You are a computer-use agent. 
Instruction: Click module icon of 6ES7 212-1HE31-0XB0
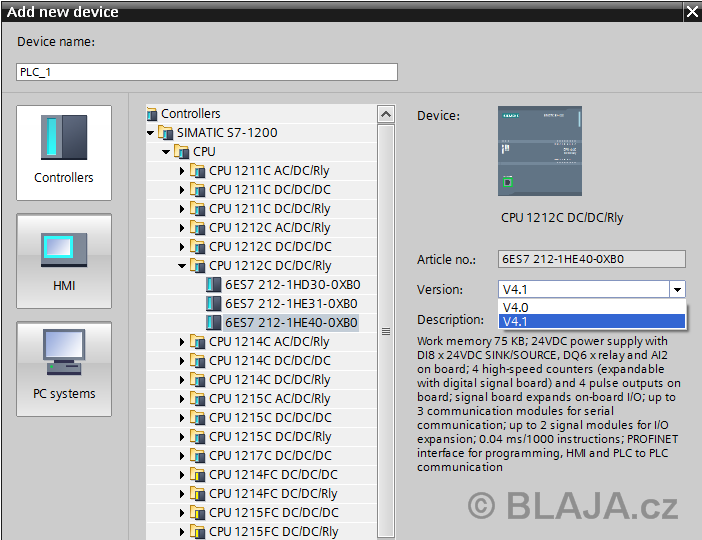pyautogui.click(x=214, y=304)
